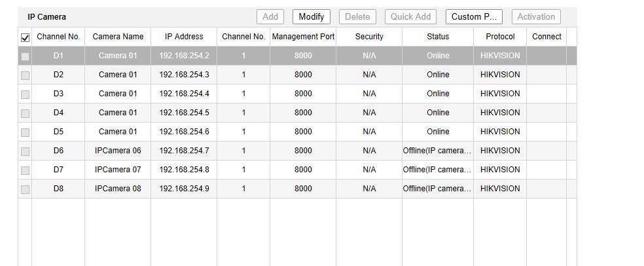Click the Delete button
This screenshot has width=644, height=266.
pos(357,17)
